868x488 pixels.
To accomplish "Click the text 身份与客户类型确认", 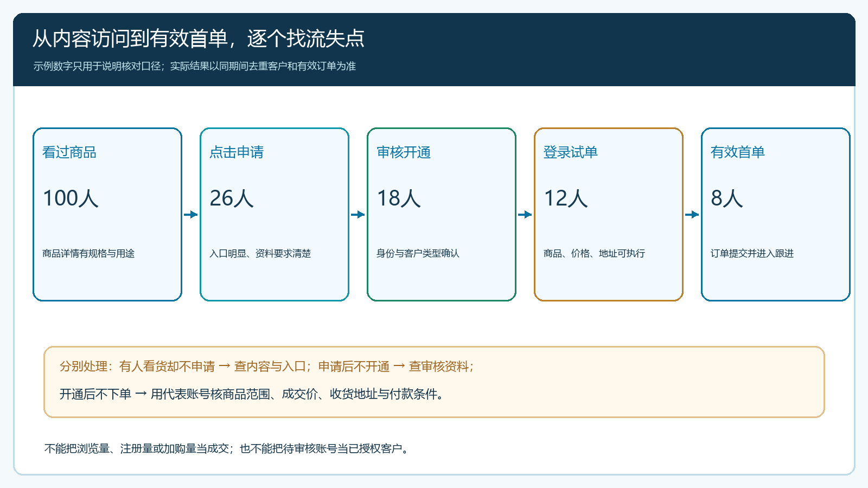I will pyautogui.click(x=418, y=253).
